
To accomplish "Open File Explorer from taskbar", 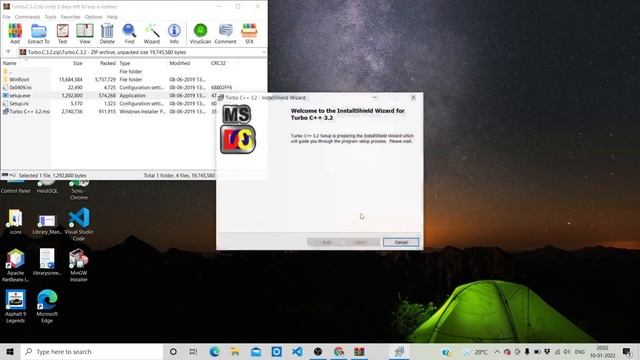I will [235, 351].
